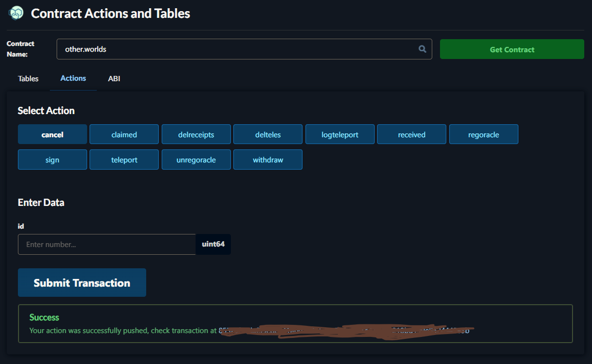Image resolution: width=592 pixels, height=364 pixels.
Task: Select the regoracle action
Action: (484, 134)
